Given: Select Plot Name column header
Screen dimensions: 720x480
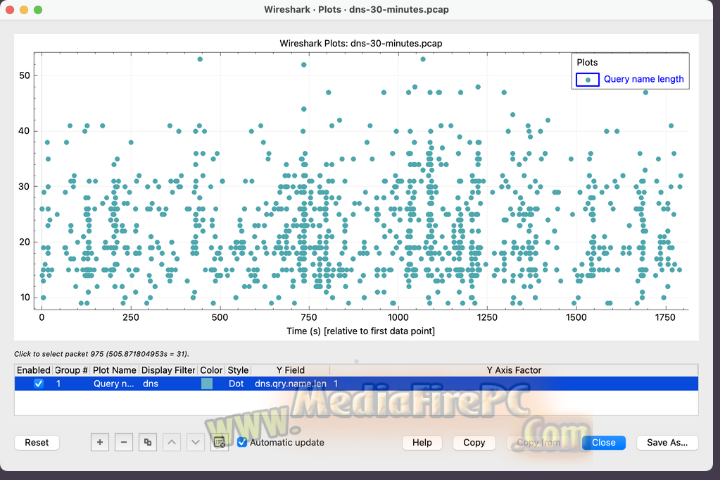Looking at the screenshot, I should (114, 370).
